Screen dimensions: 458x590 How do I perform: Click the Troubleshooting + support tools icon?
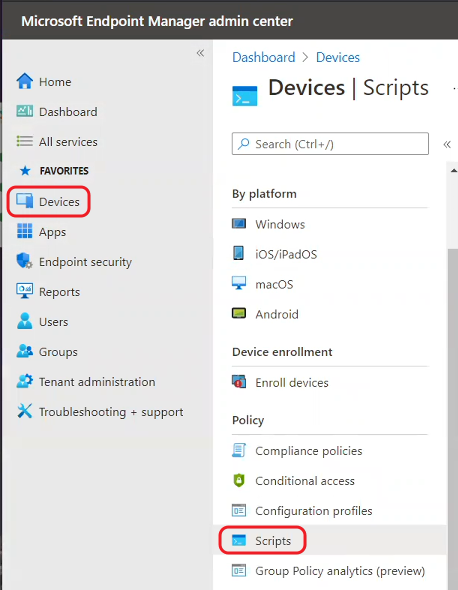[25, 411]
